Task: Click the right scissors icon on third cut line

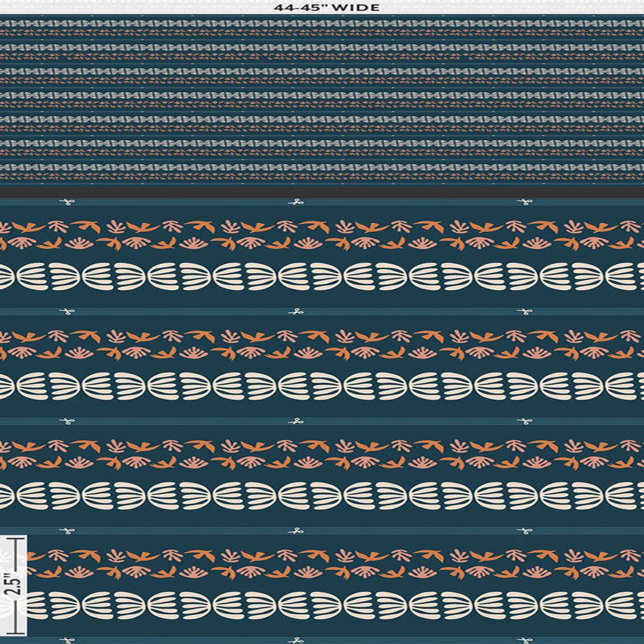Action: pyautogui.click(x=523, y=421)
